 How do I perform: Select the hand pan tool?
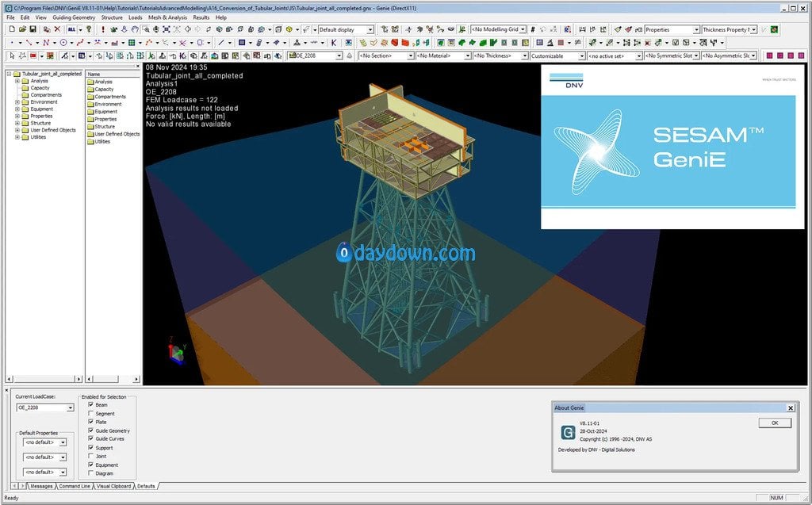tap(135, 29)
